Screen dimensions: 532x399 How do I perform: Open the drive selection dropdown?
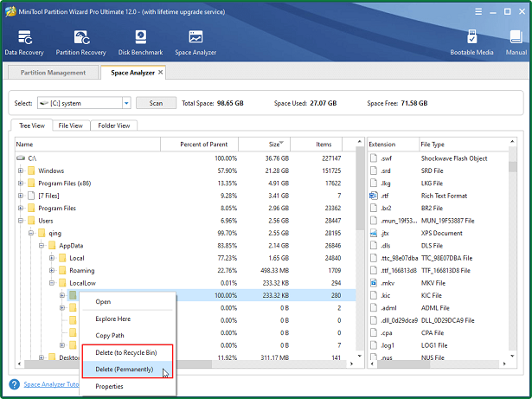point(126,103)
